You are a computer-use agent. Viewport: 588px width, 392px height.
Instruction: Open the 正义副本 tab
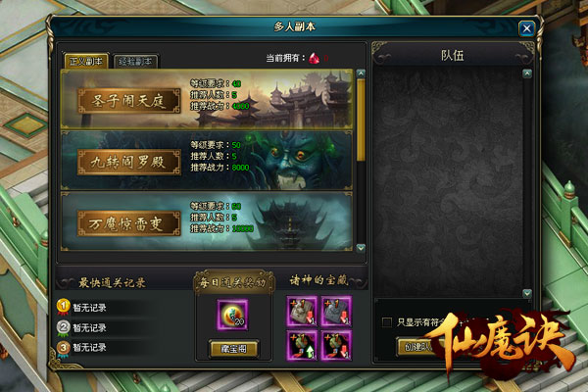pos(86,61)
